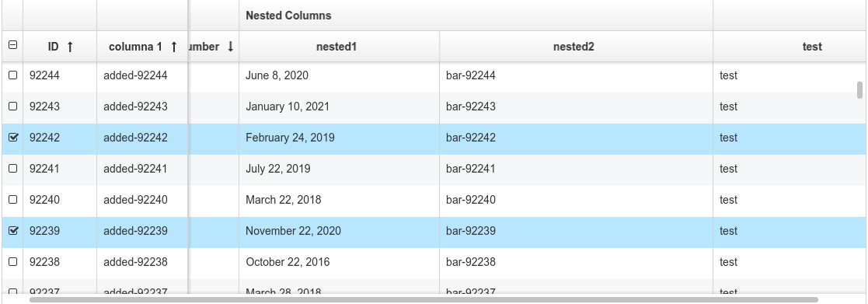Image resolution: width=868 pixels, height=304 pixels.
Task: Click the nested2 column header
Action: [577, 47]
